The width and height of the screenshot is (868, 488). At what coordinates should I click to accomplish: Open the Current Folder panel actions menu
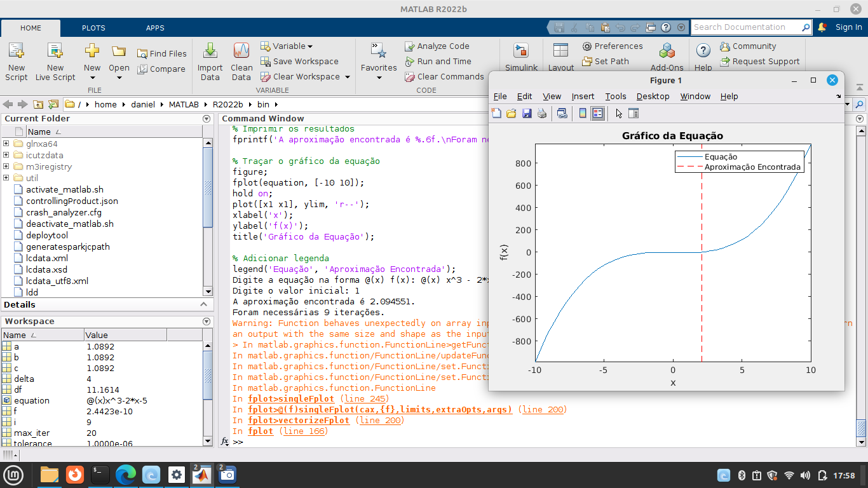(x=207, y=119)
